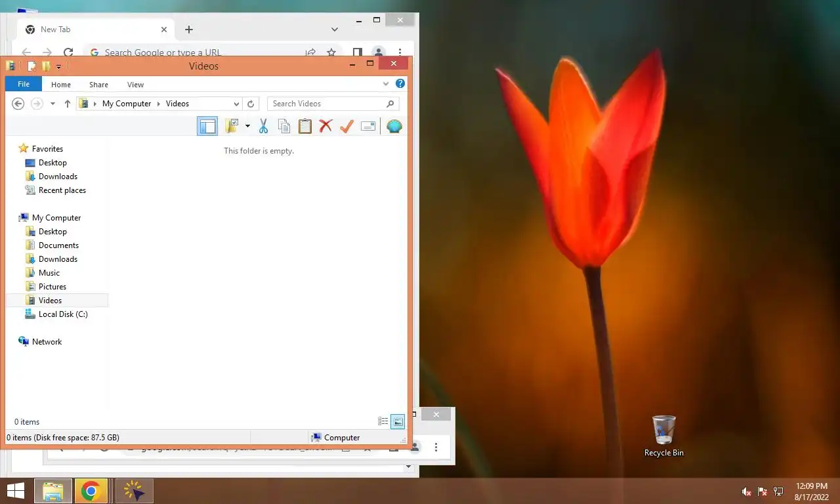Click the Computer entry in the status bar
Image resolution: width=840 pixels, height=504 pixels.
tap(336, 438)
